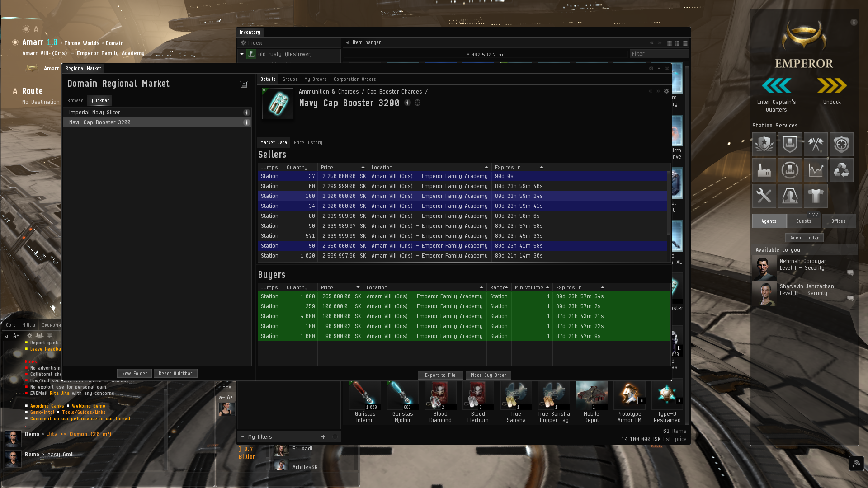Click the feed icon at bottom right corner

point(856,463)
